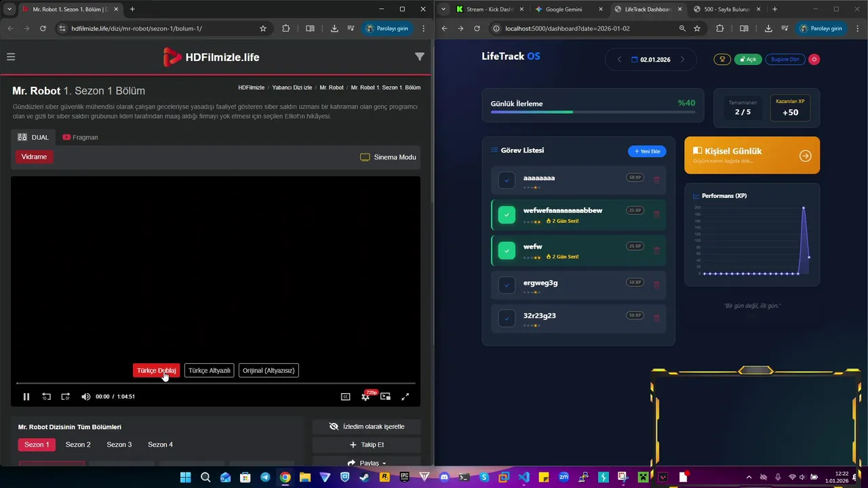Screen dimensions: 868x488
Task: Select Türkçe Altyazılı option
Action: tap(210, 371)
